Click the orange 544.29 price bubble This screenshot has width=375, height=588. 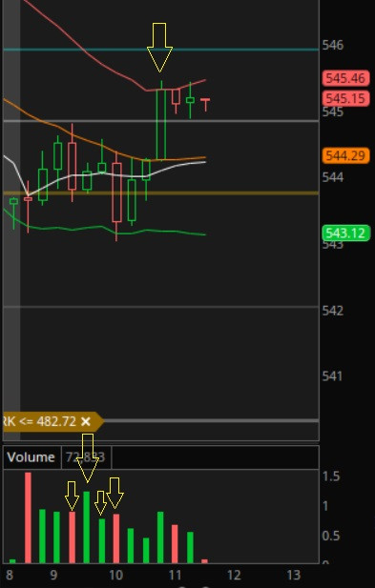point(345,155)
